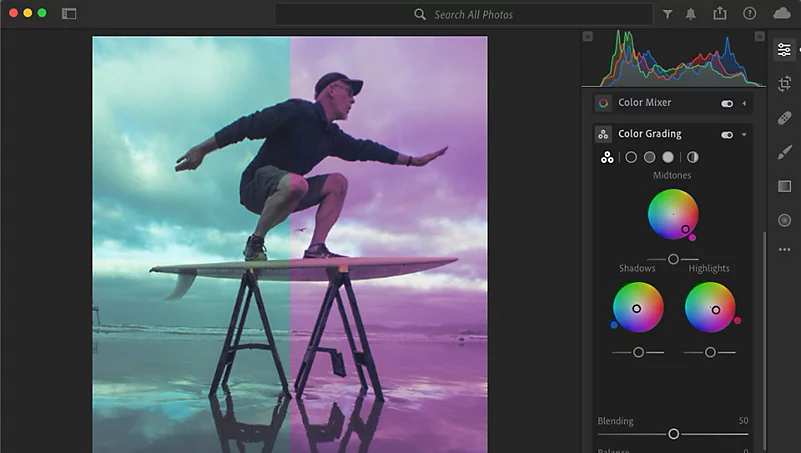The width and height of the screenshot is (801, 453).
Task: Click the Share export icon
Action: [720, 14]
